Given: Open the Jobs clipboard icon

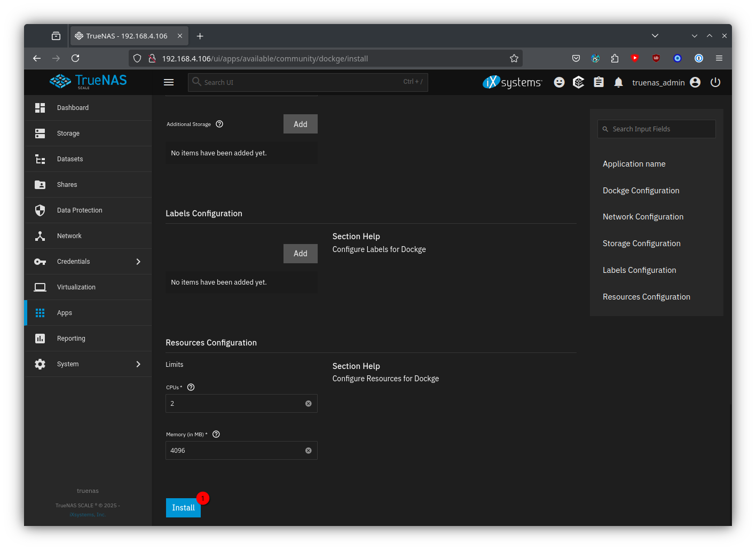Looking at the screenshot, I should tap(598, 82).
